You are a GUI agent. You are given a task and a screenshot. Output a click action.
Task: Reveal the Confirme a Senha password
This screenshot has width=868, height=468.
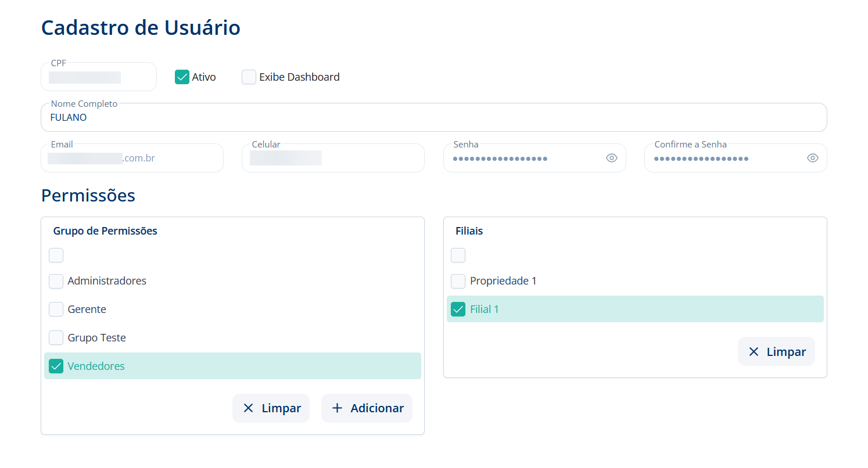tap(812, 158)
